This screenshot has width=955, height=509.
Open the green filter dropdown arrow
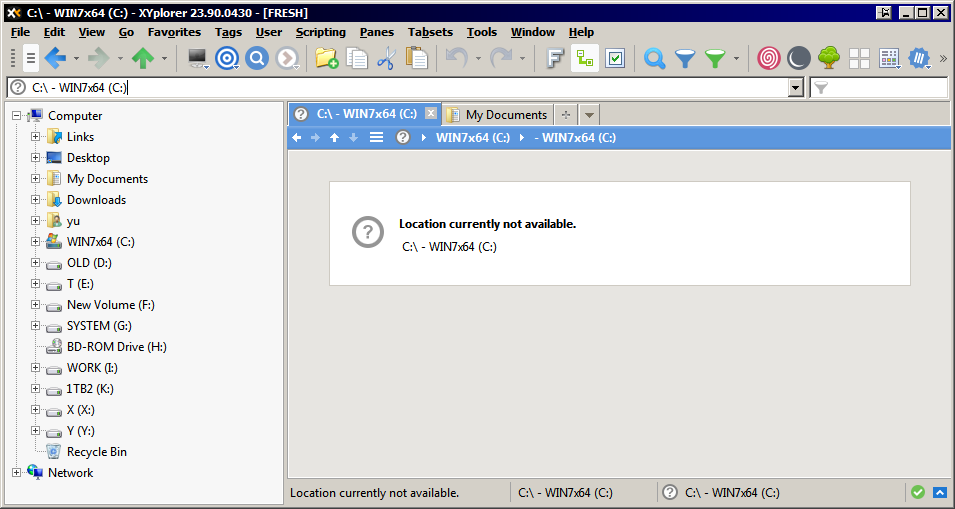(736, 58)
